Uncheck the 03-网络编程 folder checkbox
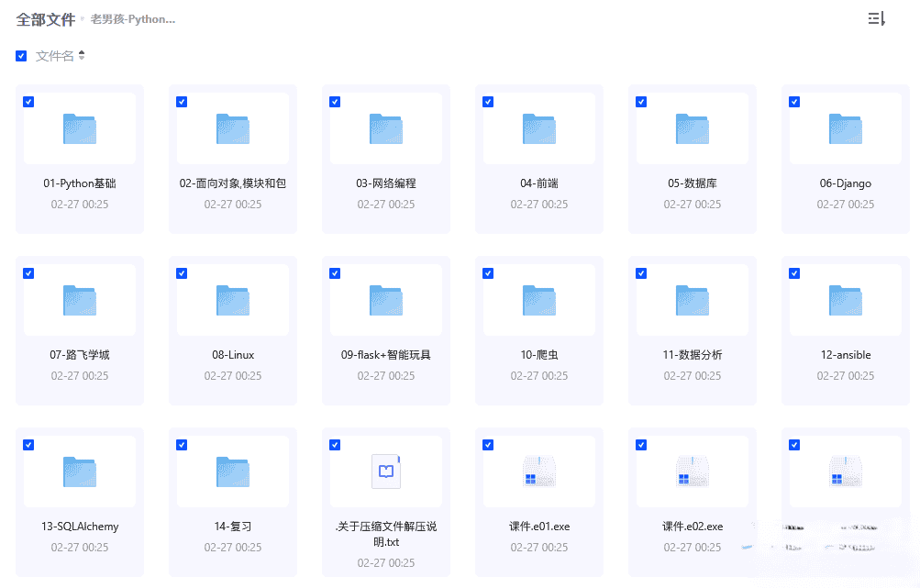920x588 pixels. (x=335, y=102)
